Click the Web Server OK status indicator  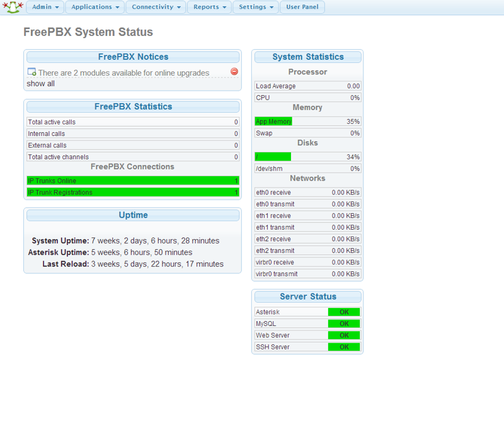(344, 335)
